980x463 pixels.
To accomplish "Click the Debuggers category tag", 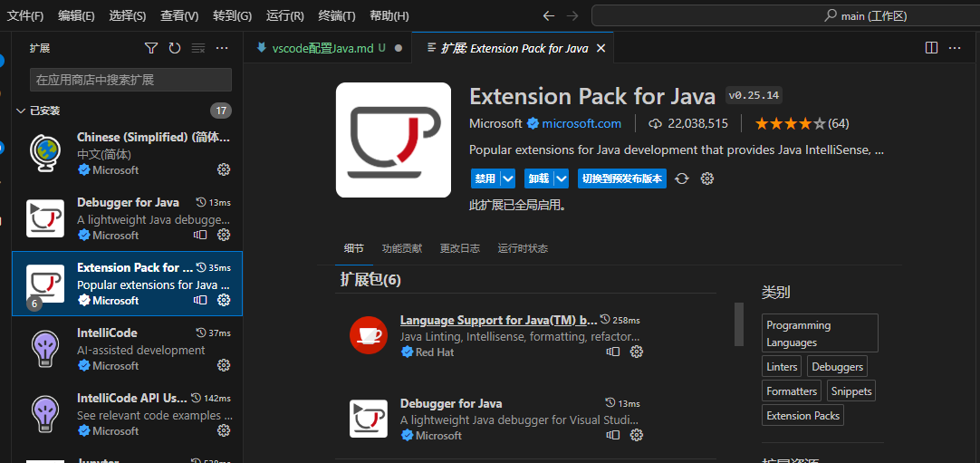I will 838,367.
